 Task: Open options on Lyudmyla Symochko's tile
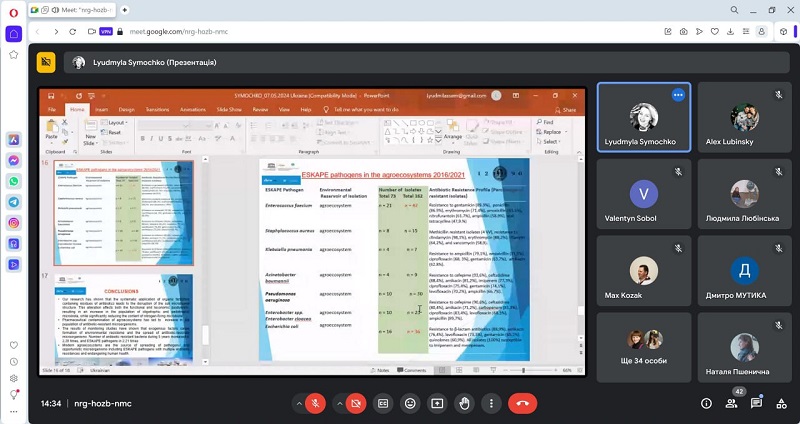point(678,95)
